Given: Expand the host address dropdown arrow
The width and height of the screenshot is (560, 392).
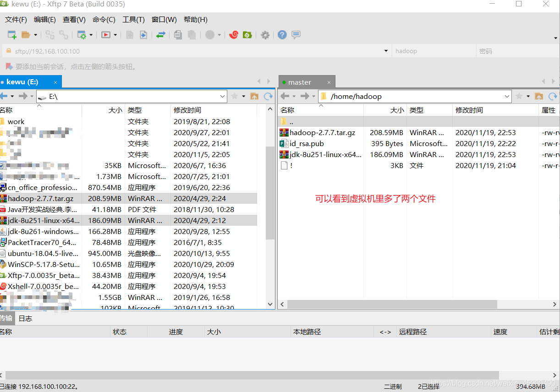Looking at the screenshot, I should tap(386, 51).
